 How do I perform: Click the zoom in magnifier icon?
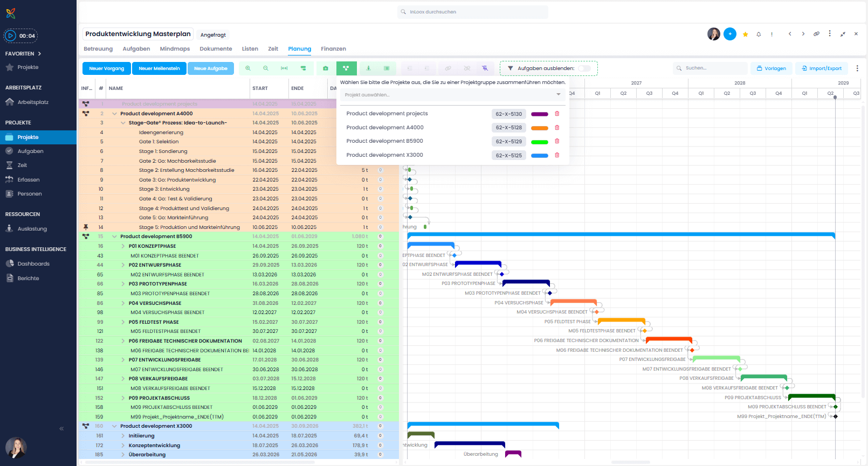[x=248, y=68]
